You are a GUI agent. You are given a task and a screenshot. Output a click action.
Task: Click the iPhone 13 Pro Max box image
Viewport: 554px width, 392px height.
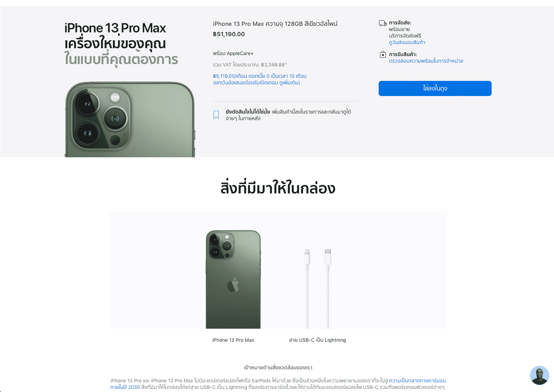pyautogui.click(x=233, y=279)
